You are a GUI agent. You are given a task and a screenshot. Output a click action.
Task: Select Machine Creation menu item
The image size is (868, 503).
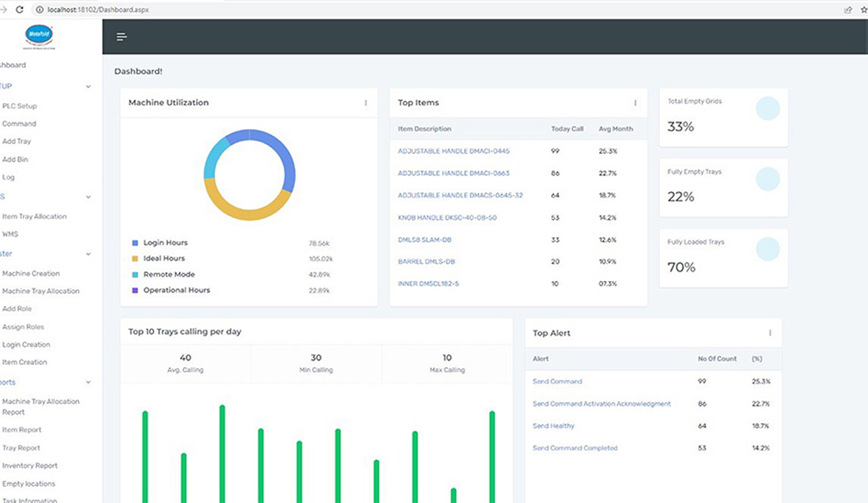[x=31, y=274]
